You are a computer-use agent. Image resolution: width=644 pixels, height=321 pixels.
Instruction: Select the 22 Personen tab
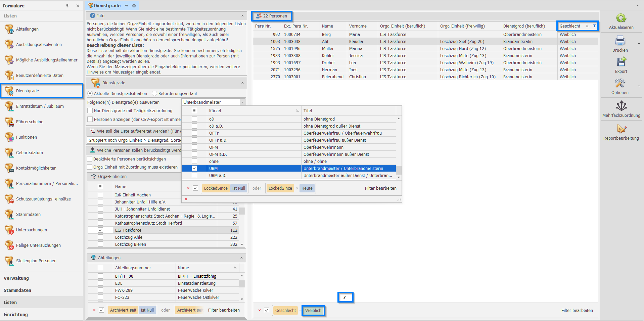coord(272,16)
